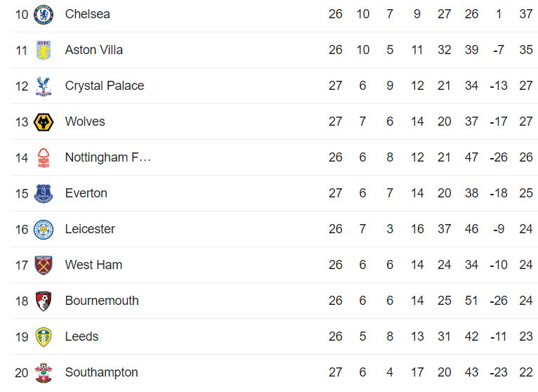
Task: Click the Bournemouth club badge
Action: click(44, 301)
